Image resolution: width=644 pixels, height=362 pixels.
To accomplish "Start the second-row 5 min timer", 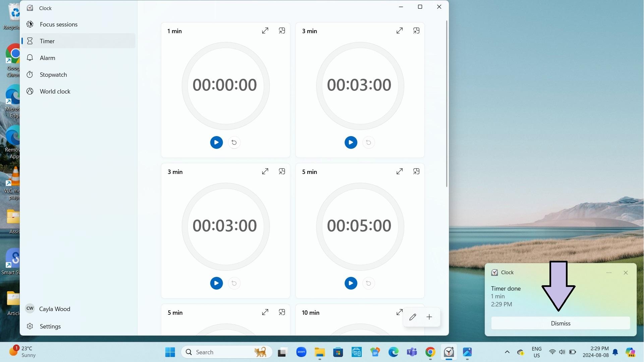I will 351,283.
